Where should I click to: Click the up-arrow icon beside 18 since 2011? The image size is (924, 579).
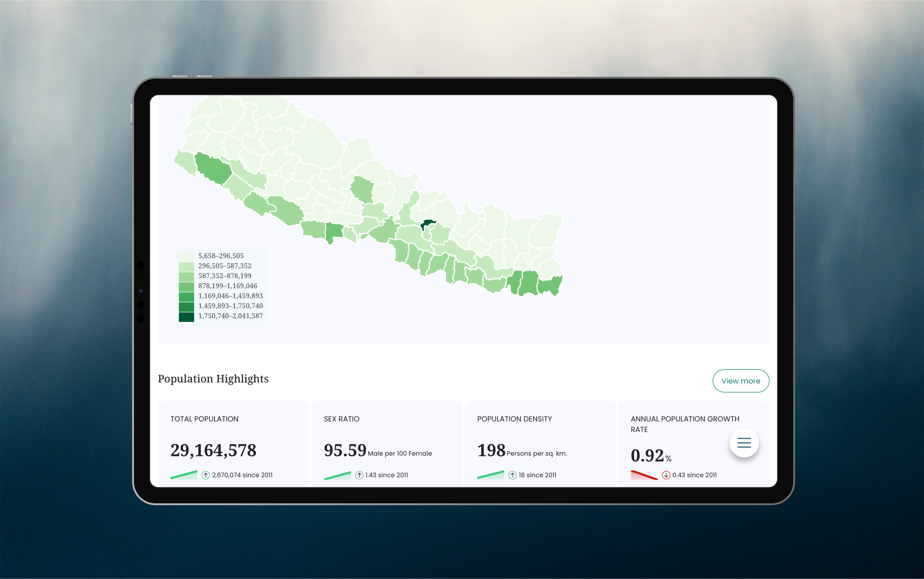[x=512, y=475]
